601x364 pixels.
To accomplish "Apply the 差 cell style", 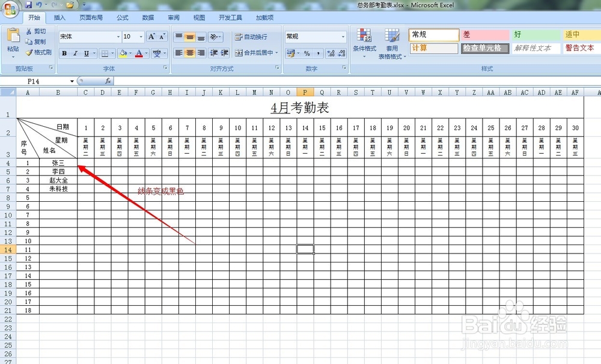I will 485,34.
